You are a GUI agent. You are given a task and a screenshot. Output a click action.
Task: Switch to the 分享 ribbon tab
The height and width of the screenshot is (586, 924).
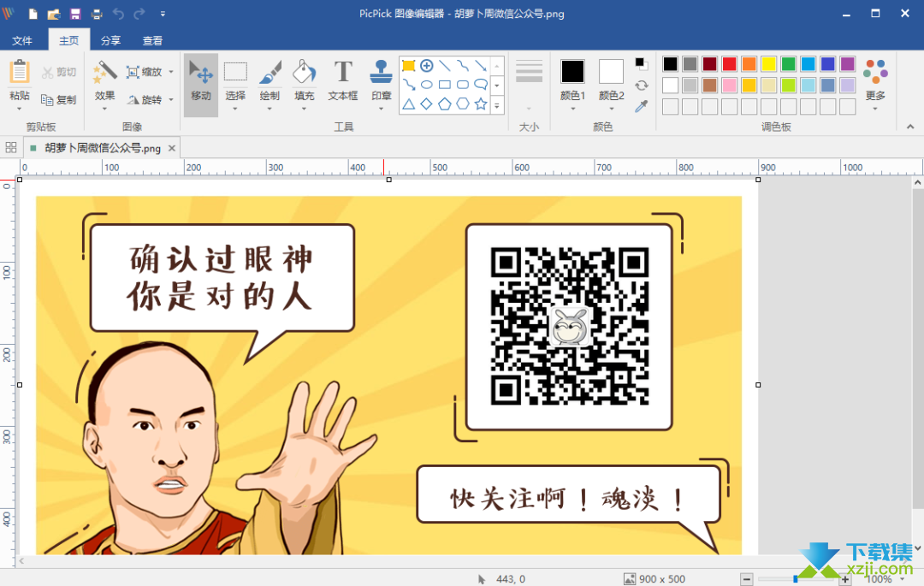pyautogui.click(x=110, y=40)
